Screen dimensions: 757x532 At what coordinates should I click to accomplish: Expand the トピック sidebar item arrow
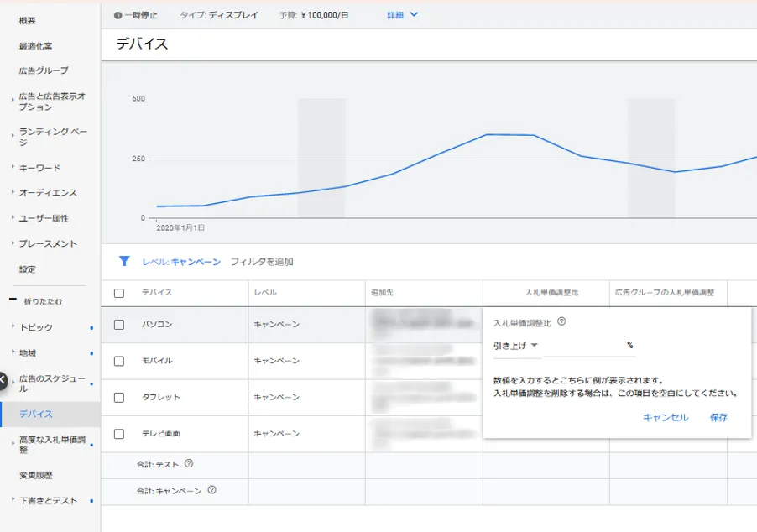coord(13,326)
